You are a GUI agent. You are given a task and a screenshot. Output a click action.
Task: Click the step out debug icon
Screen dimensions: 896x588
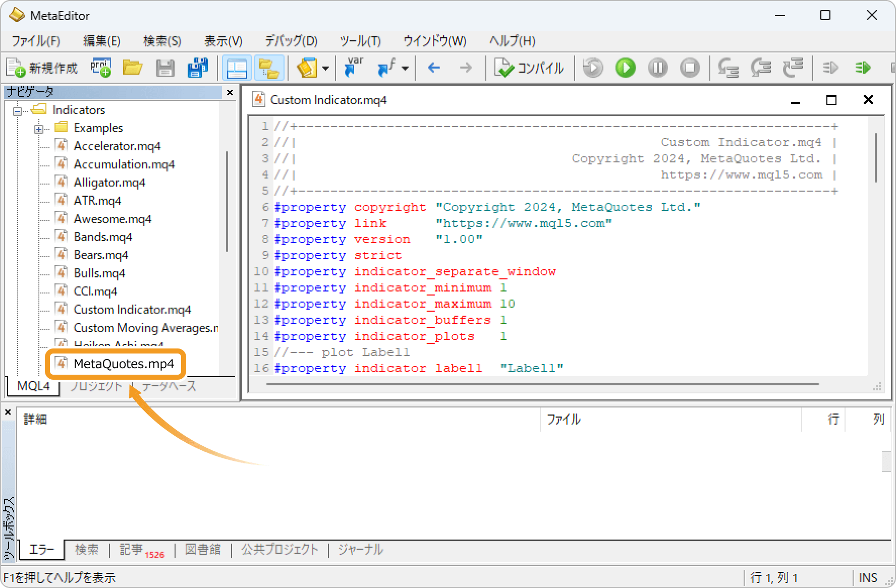(793, 68)
